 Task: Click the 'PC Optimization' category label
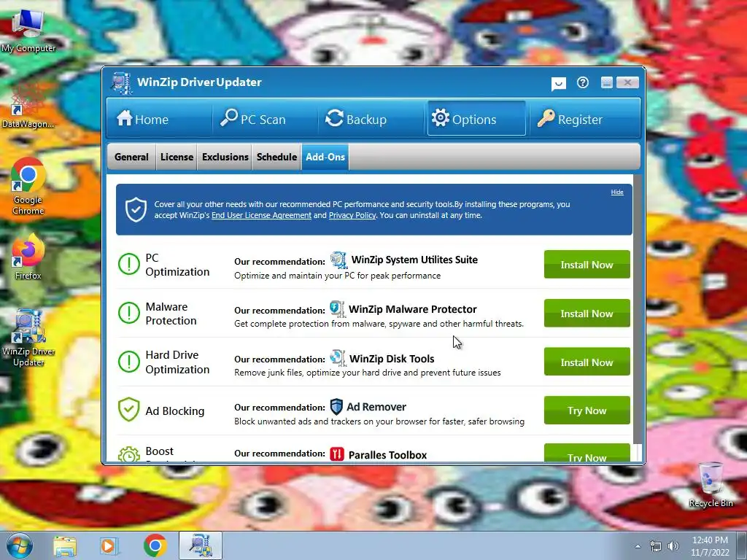click(177, 265)
